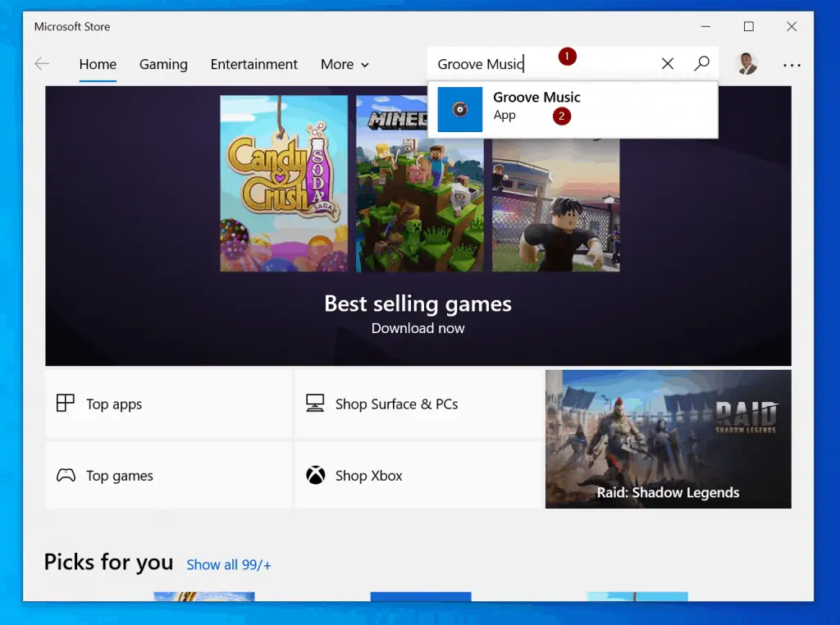Clear the search box text
This screenshot has height=625, width=840.
668,64
